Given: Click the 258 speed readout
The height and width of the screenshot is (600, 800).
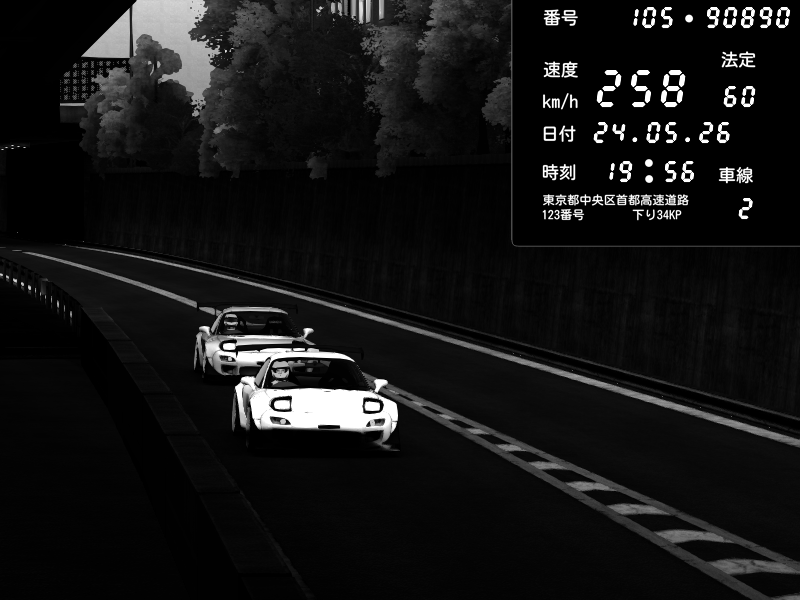Looking at the screenshot, I should pos(641,89).
